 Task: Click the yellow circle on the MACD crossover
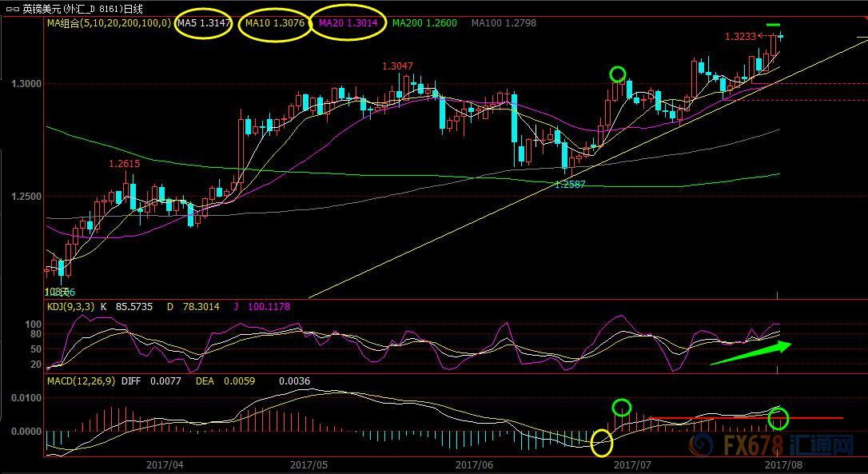pos(601,440)
